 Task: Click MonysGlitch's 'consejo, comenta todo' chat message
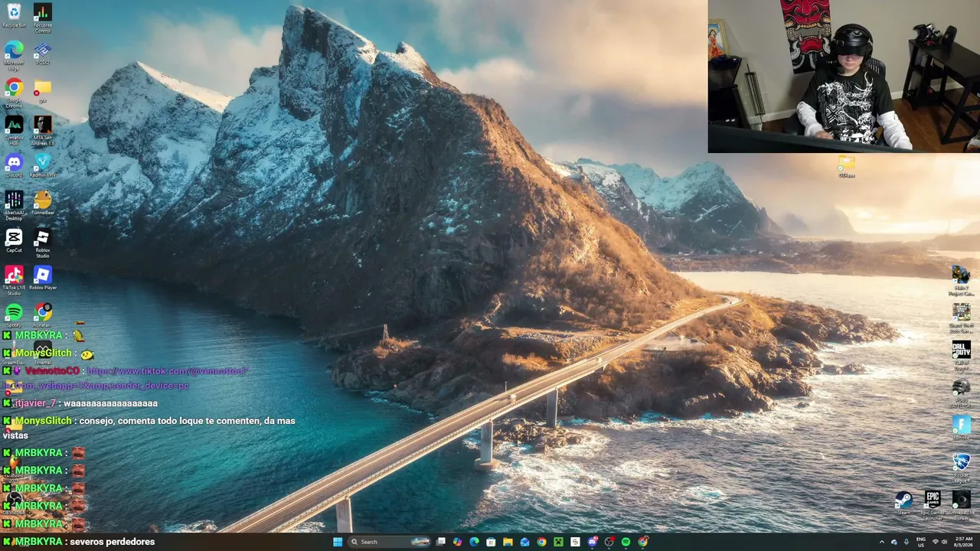click(x=149, y=428)
